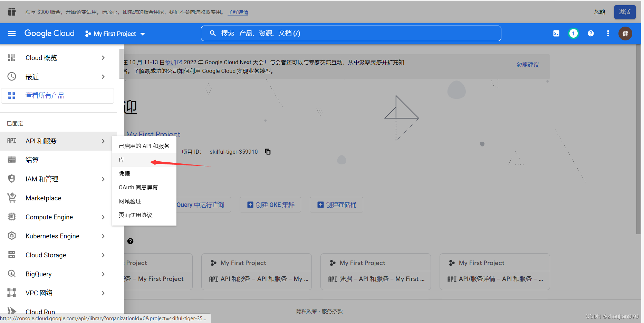Click the search magnifier icon
Viewport: 644px width, 323px height.
click(x=213, y=33)
